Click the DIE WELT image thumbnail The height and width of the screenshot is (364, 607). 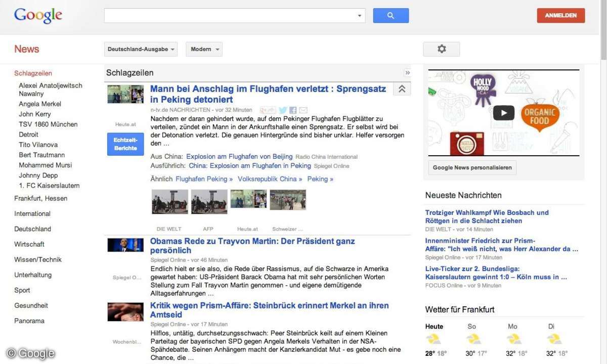(170, 202)
